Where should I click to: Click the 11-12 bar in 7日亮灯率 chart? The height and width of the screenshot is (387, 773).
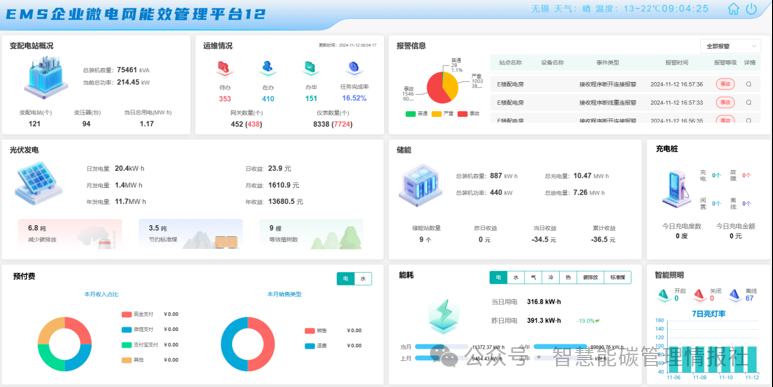tap(752, 359)
